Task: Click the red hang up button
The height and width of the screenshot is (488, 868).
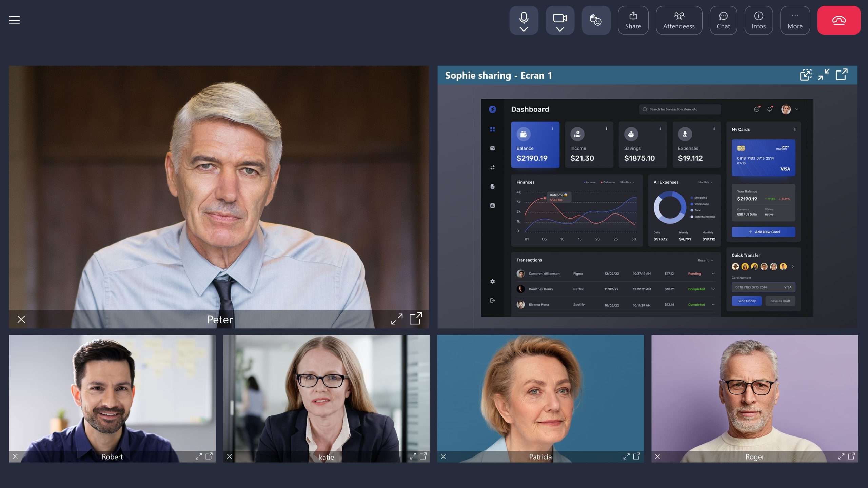Action: point(839,20)
